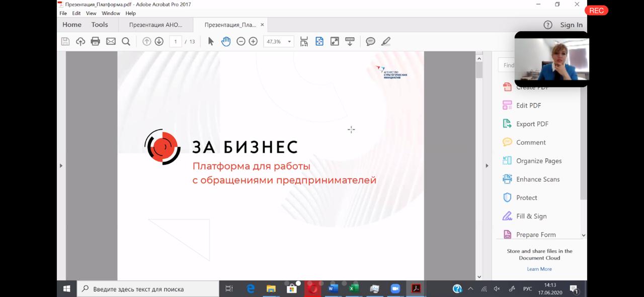Open the File menu
This screenshot has height=297, width=644.
tap(63, 13)
